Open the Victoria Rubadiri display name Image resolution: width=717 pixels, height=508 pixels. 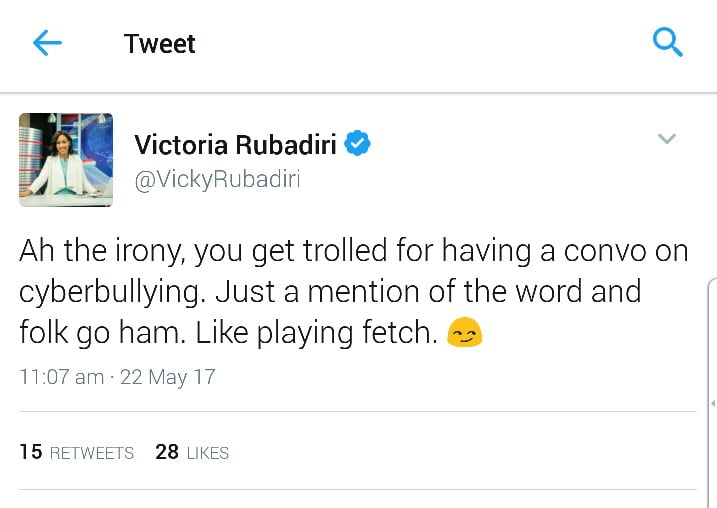[236, 145]
